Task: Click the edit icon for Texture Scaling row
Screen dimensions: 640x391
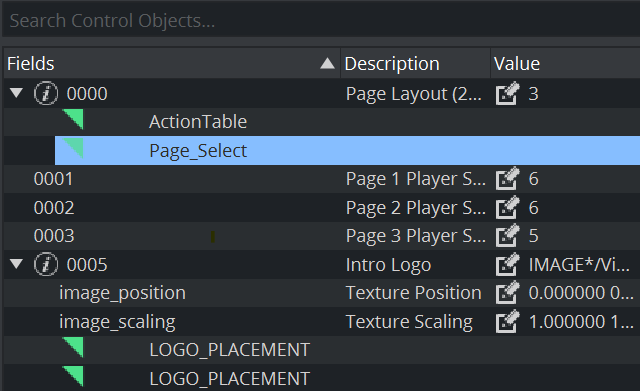Action: pyautogui.click(x=507, y=321)
